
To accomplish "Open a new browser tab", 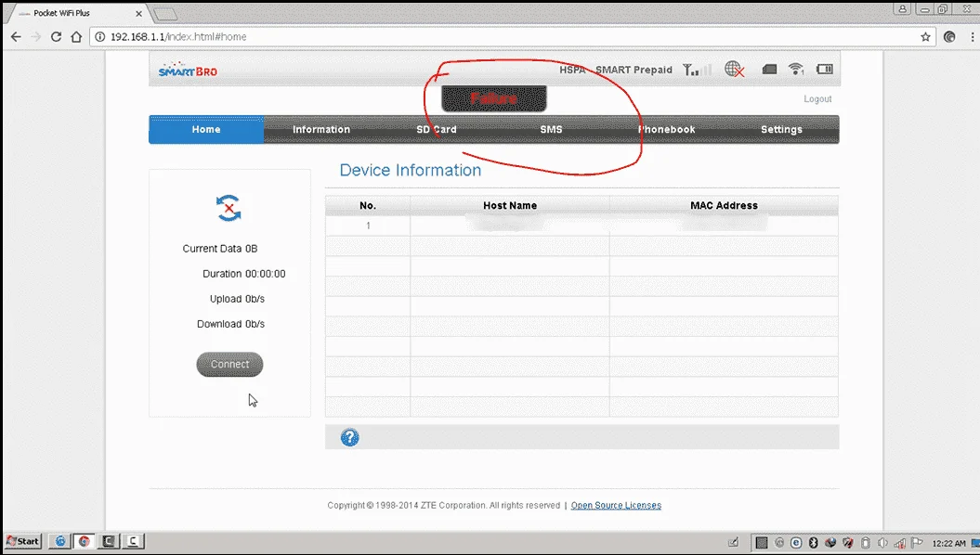I will (165, 14).
